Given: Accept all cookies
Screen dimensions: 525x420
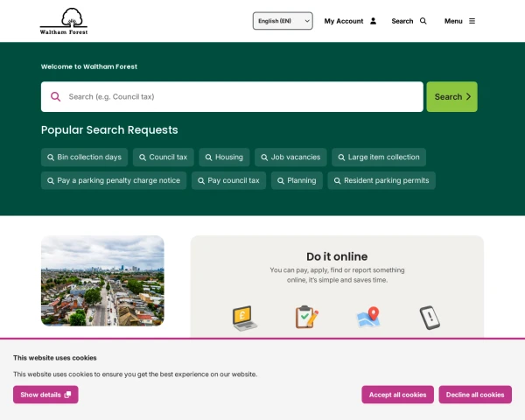Looking at the screenshot, I should [397, 395].
